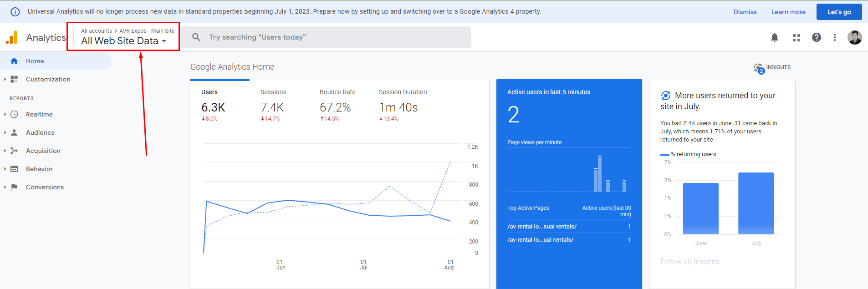Click the June bar in returning users chart
This screenshot has width=868, height=289.
click(x=701, y=208)
